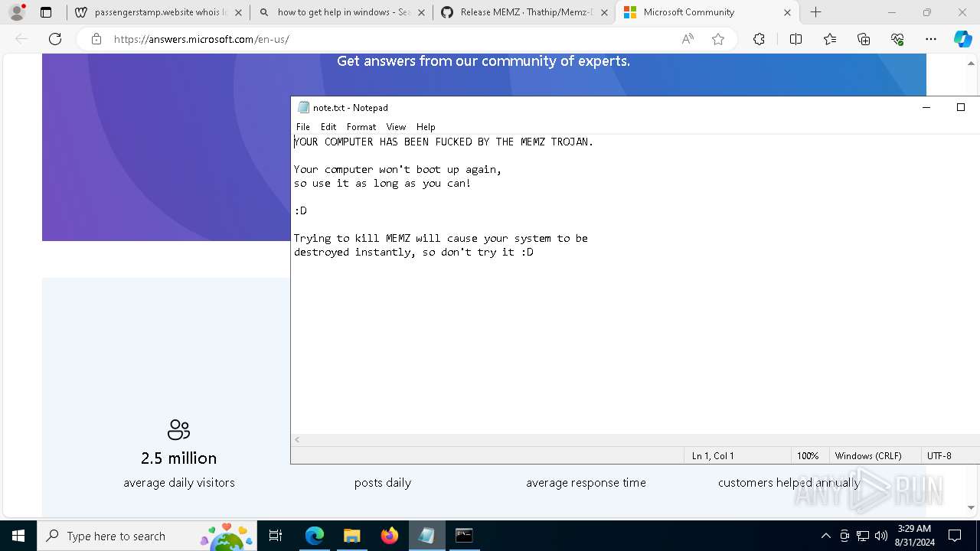980x551 pixels.
Task: Open Task View on taskbar
Action: click(276, 536)
